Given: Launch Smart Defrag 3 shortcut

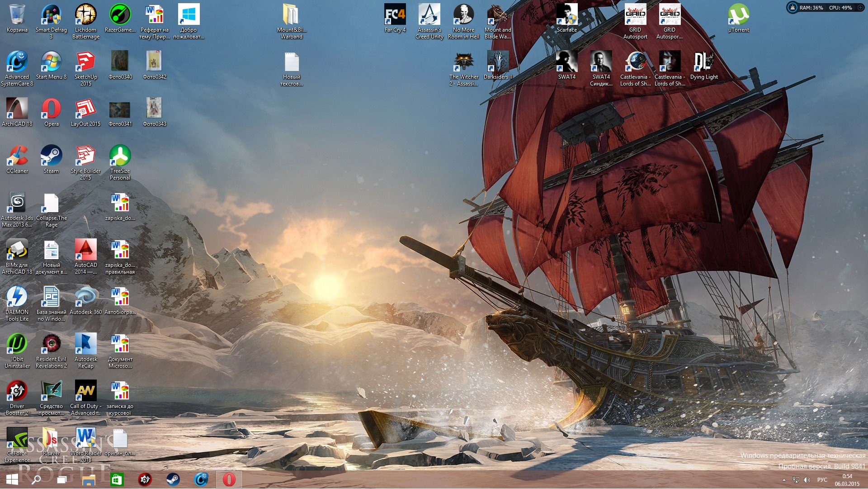Looking at the screenshot, I should pos(51,21).
